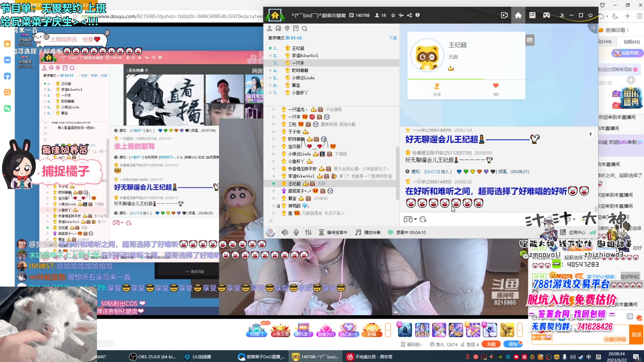Image resolution: width=644 pixels, height=362 pixels.
Task: Expand the arrow next to chat gamepad icon
Action: [416, 220]
